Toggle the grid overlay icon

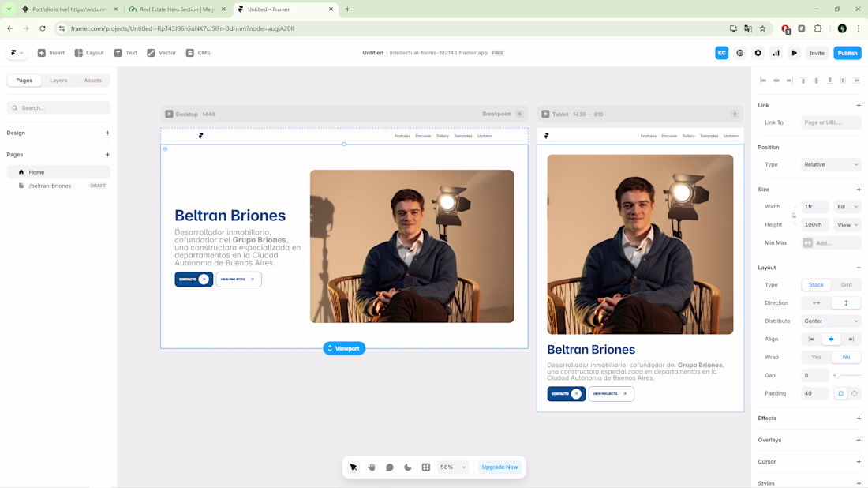point(425,467)
